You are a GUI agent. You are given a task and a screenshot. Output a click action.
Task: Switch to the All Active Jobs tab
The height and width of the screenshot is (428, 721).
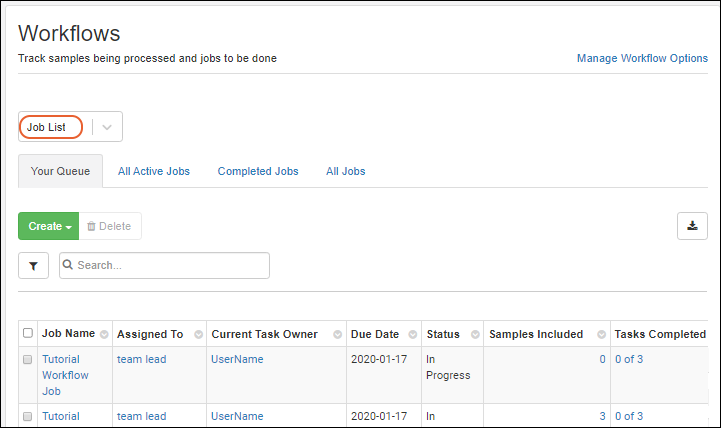153,171
